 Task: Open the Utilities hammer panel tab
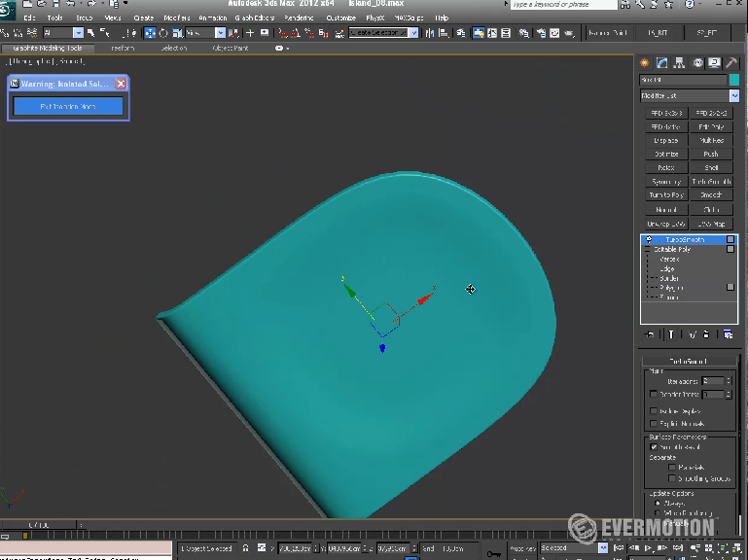[x=731, y=63]
